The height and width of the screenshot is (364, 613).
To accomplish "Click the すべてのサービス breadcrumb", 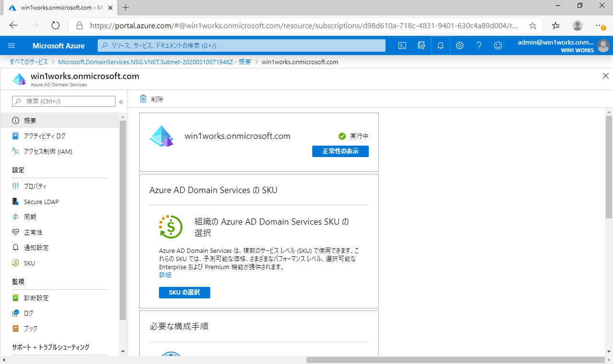I will tap(29, 62).
